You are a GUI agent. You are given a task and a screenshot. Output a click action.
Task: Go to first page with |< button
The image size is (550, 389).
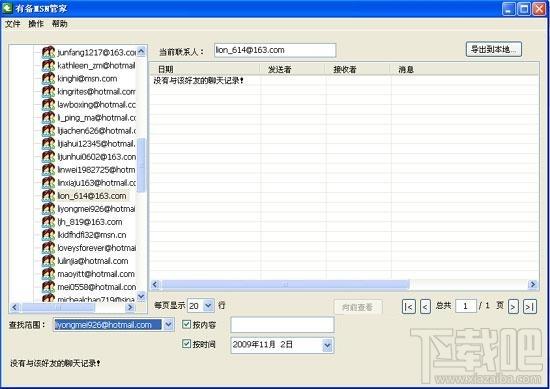pyautogui.click(x=409, y=307)
